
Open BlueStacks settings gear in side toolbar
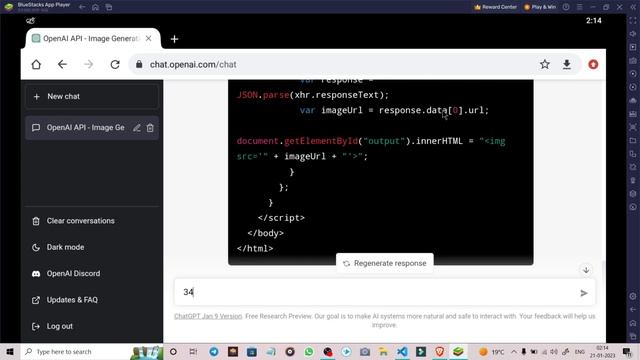(x=633, y=296)
